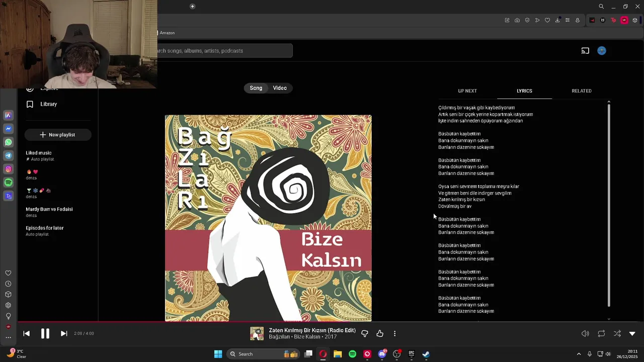Click the lightbulb icon in Opera sidebar
This screenshot has width=644, height=362.
[x=8, y=316]
